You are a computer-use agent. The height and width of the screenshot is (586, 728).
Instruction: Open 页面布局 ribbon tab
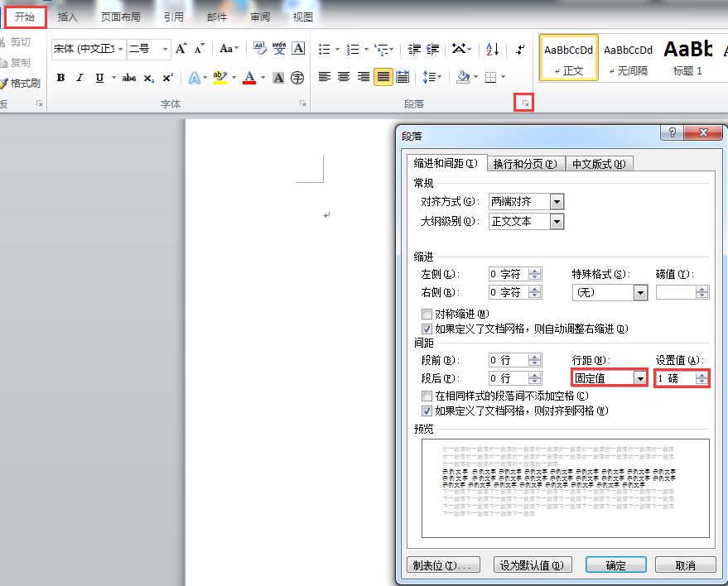coord(121,17)
